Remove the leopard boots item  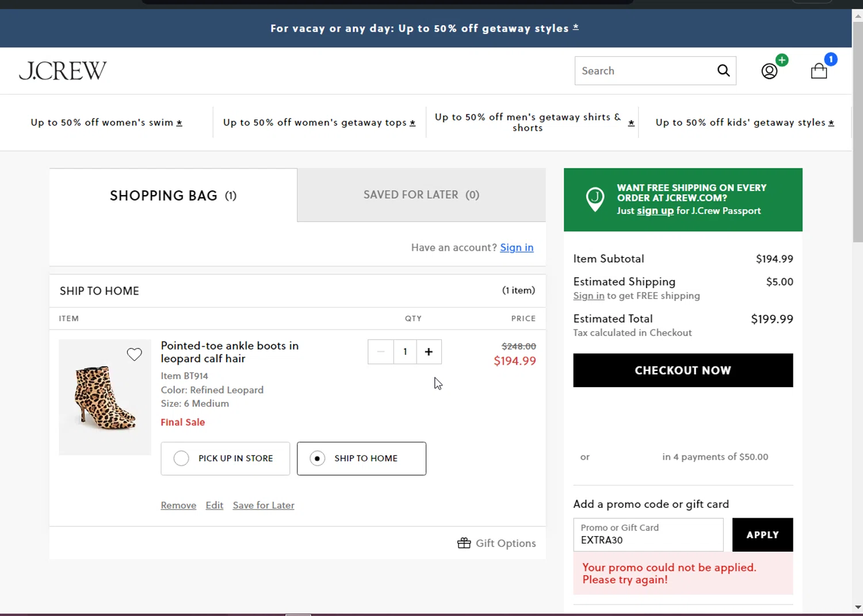178,505
